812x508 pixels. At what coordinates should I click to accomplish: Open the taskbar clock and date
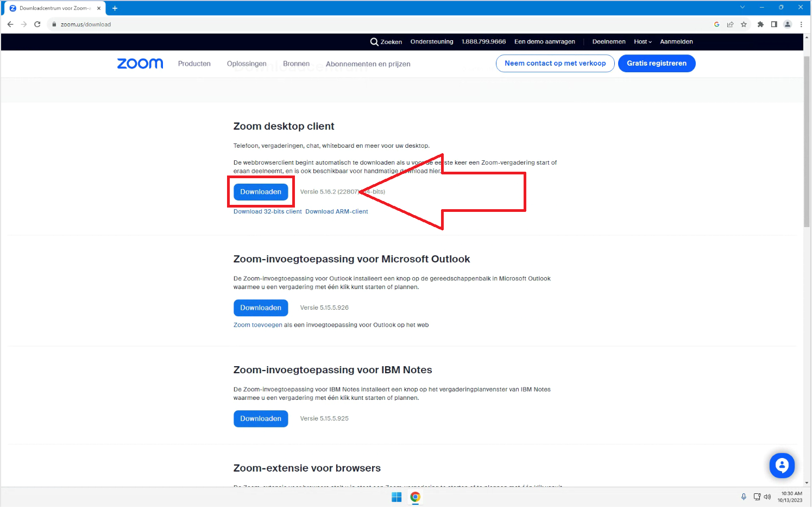coord(790,497)
